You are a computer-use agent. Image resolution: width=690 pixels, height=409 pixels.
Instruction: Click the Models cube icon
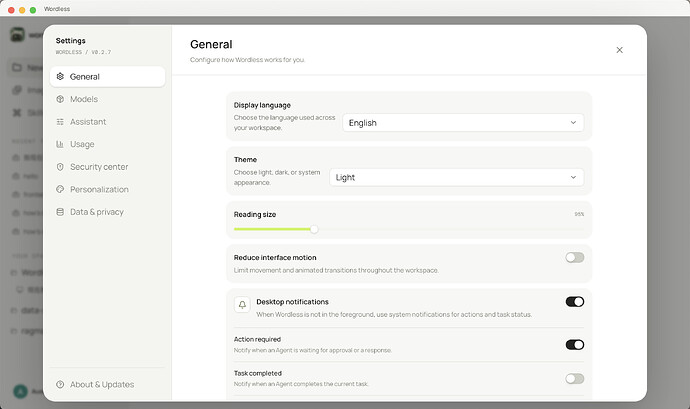point(60,99)
